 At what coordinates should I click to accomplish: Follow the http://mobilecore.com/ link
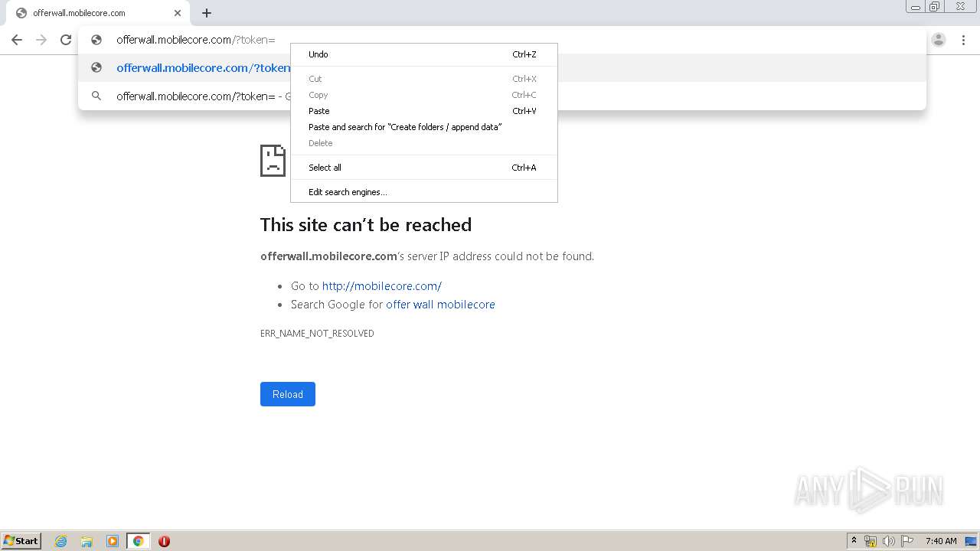pyautogui.click(x=381, y=286)
